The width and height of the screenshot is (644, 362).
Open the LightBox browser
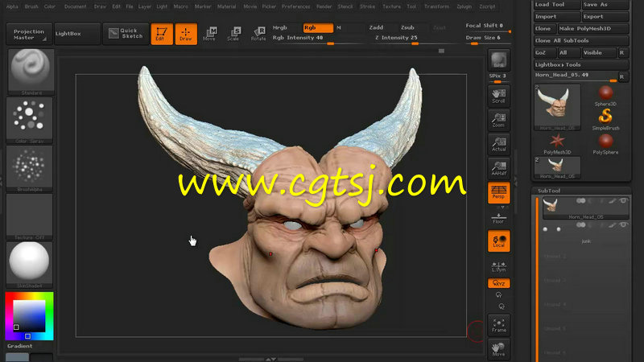(x=77, y=34)
